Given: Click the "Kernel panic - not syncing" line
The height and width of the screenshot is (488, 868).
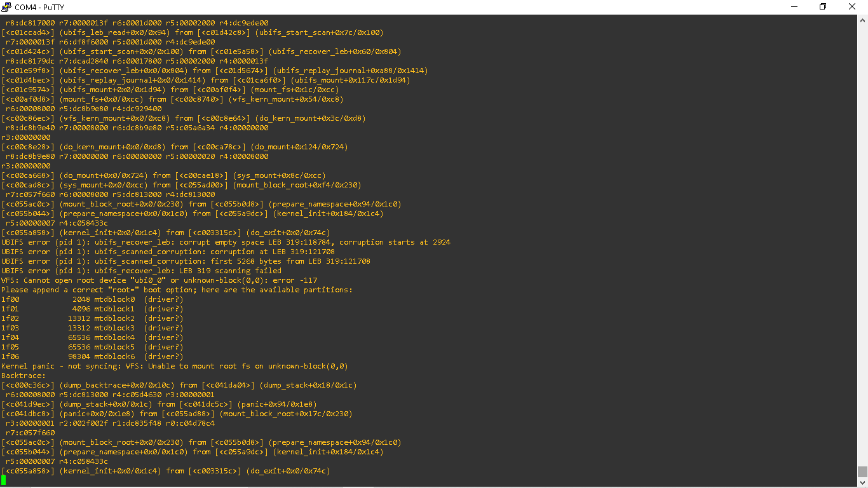Looking at the screenshot, I should [x=174, y=366].
